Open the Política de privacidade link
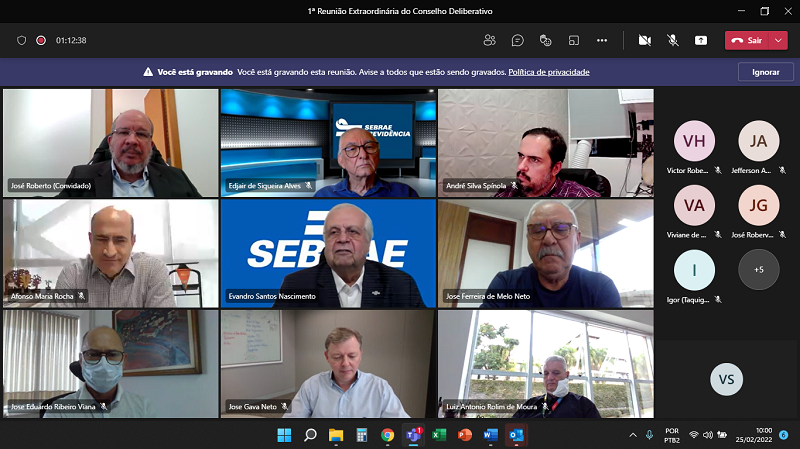The width and height of the screenshot is (800, 449). click(548, 72)
